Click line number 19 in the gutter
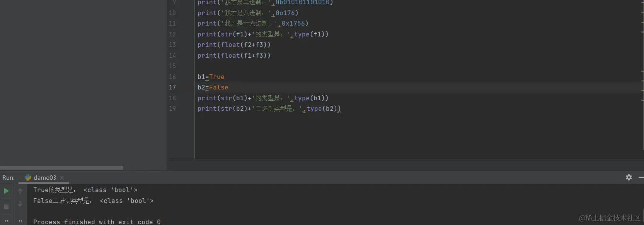 (172, 109)
